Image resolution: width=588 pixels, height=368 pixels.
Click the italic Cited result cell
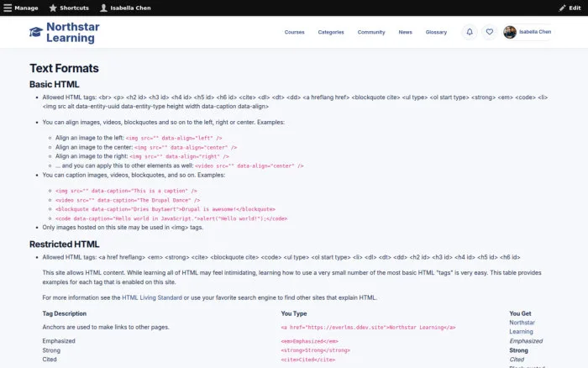coord(517,360)
